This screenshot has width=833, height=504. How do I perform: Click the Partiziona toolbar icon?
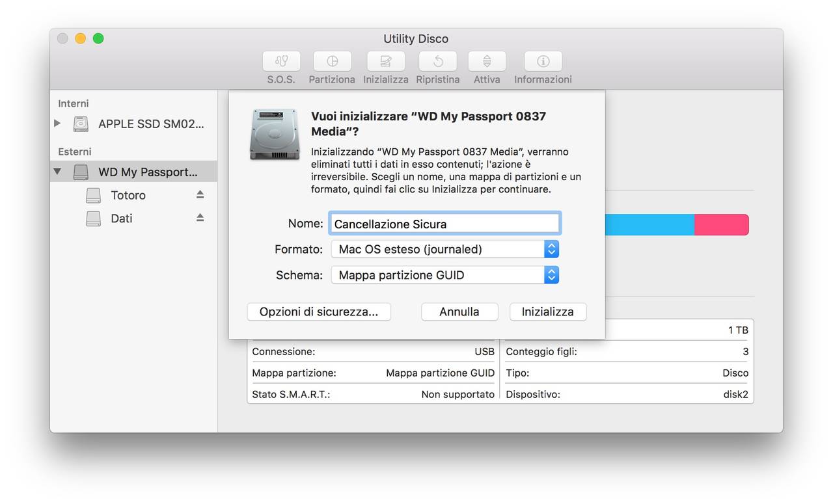pyautogui.click(x=332, y=61)
